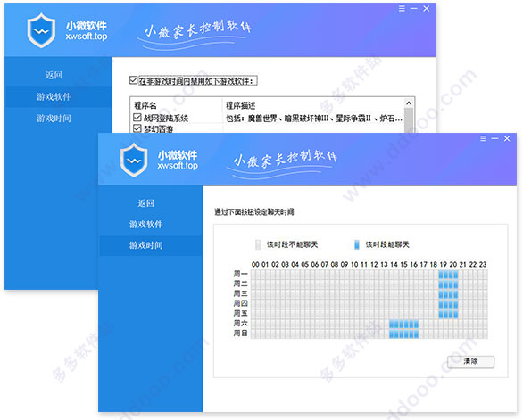The image size is (523, 420).
Task: Minimize the back window
Action: (414, 9)
